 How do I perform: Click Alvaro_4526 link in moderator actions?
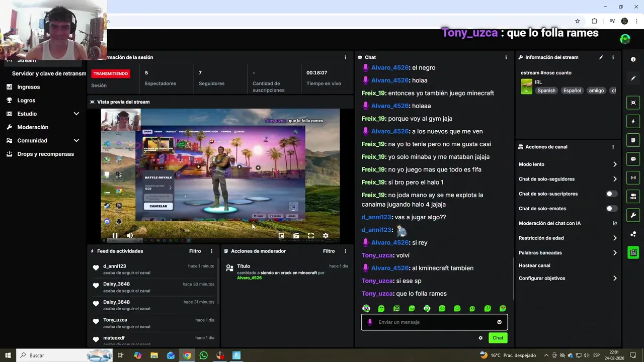[249, 278]
